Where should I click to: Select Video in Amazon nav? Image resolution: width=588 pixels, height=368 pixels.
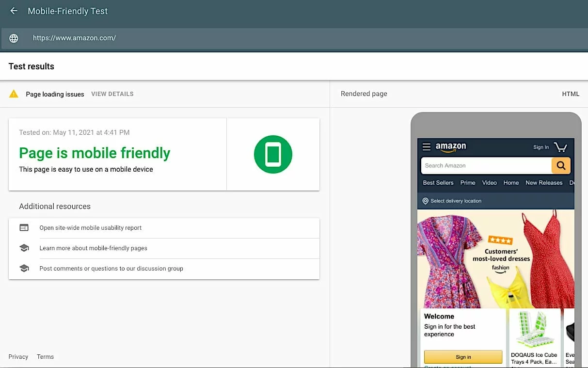point(489,183)
